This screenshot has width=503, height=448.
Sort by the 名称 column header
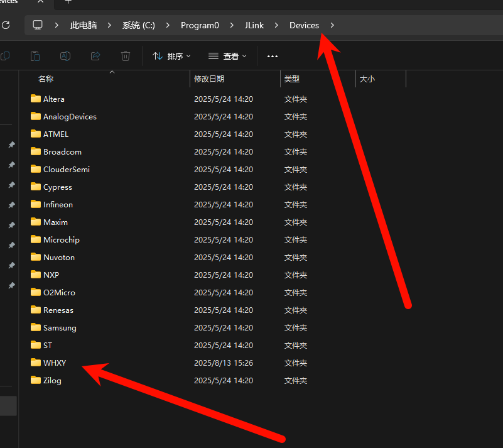(46, 79)
